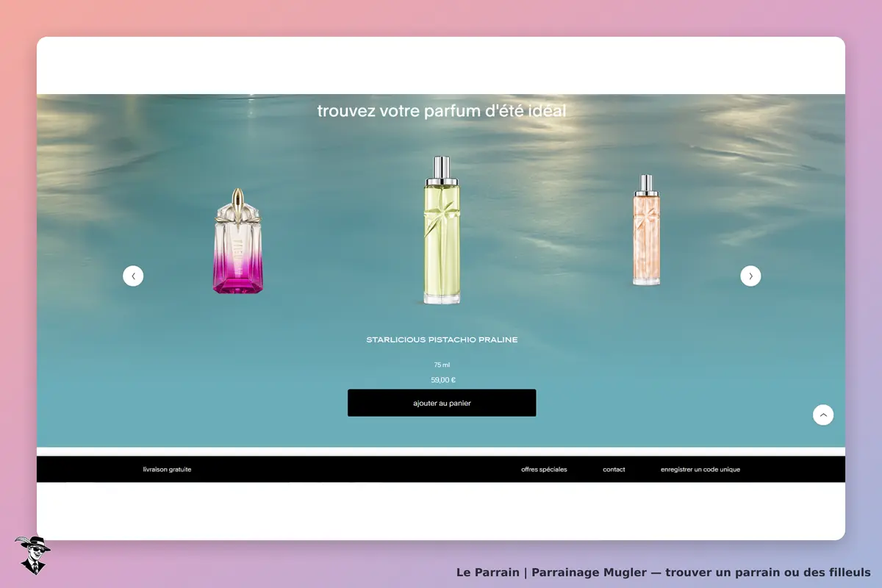Screen dimensions: 882x588
Task: Open the Starlicious Pistachio Praline title
Action: coord(442,340)
